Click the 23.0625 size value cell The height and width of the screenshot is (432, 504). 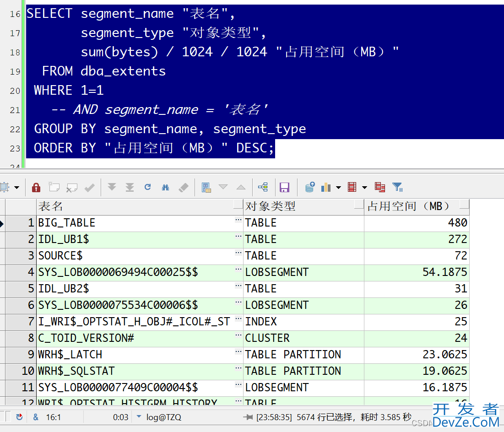pos(417,355)
